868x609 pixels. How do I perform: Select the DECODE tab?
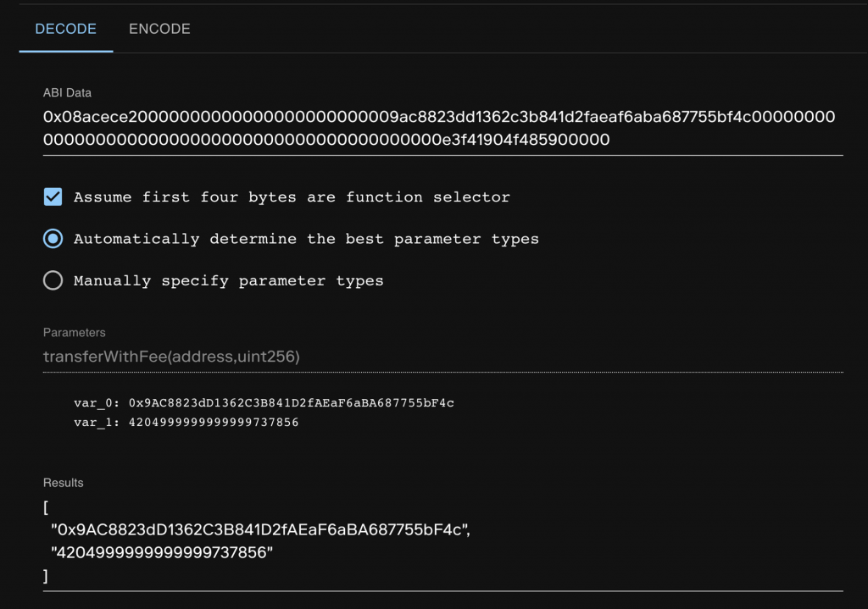click(66, 29)
